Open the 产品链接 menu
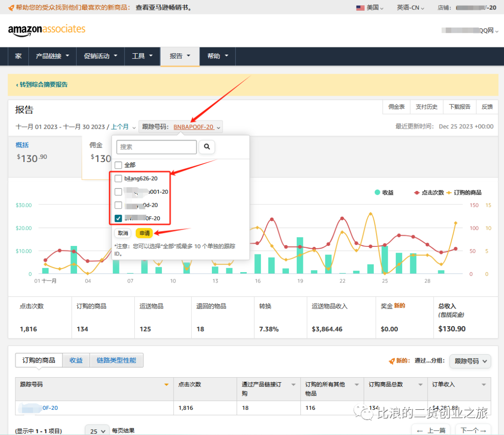Viewport: 504px width, 435px height. click(x=52, y=56)
